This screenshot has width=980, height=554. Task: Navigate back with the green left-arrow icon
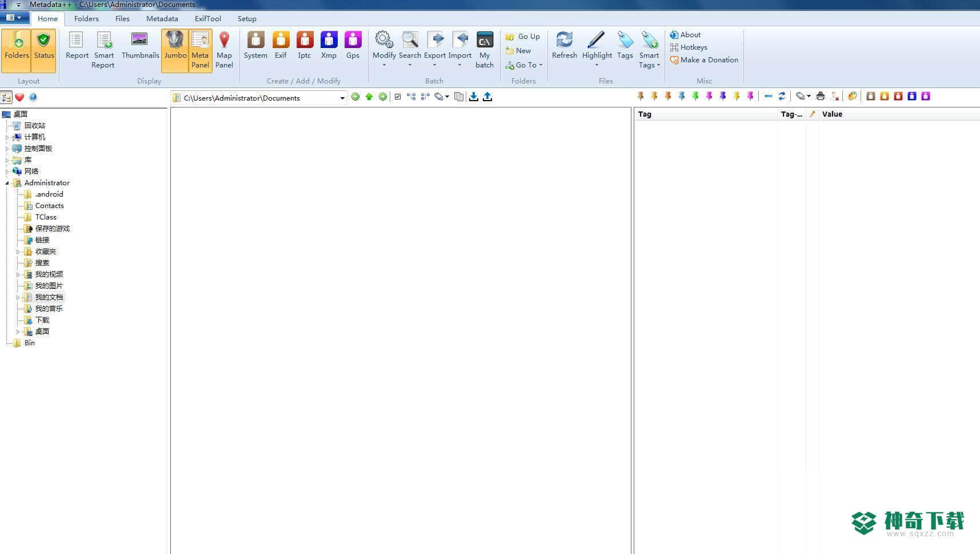click(x=355, y=97)
